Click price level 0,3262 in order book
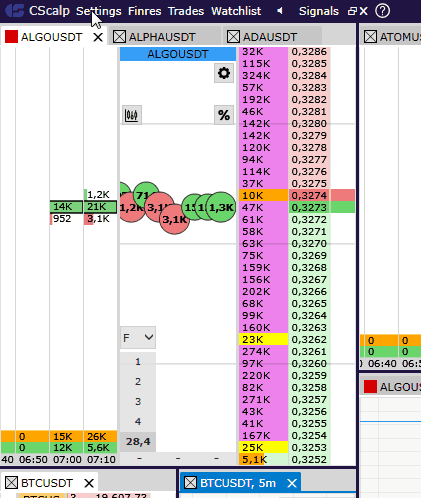421x498 pixels. (309, 339)
